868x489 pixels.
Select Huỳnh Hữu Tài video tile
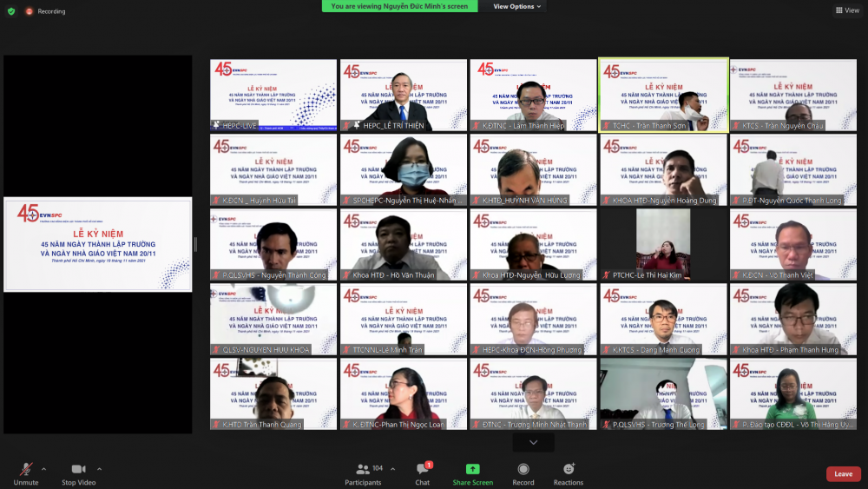click(273, 170)
